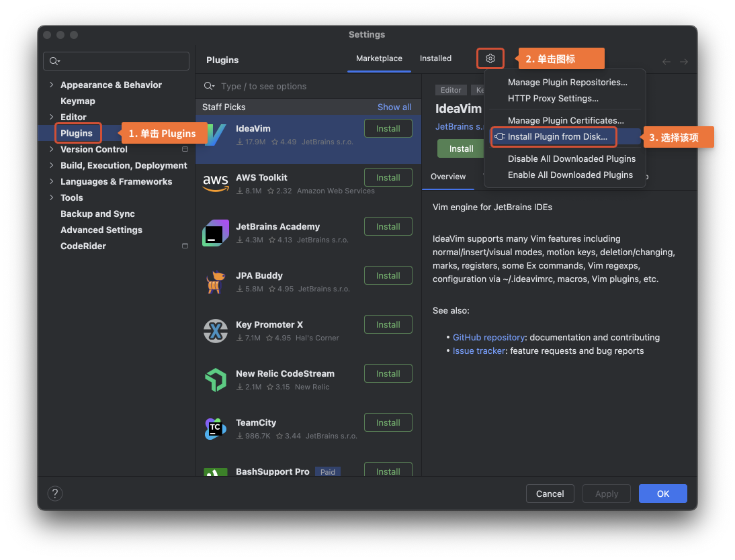This screenshot has height=560, width=735.
Task: Expand Build, Execution, Deployment node
Action: point(52,165)
